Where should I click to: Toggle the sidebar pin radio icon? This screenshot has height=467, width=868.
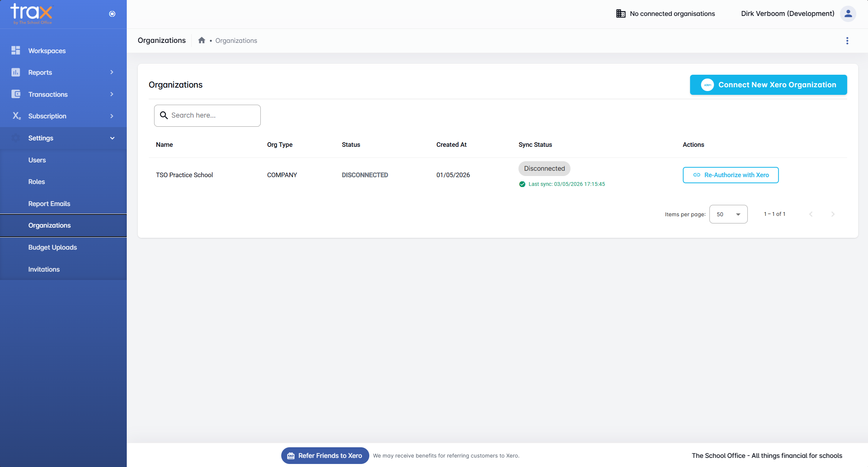[x=112, y=14]
